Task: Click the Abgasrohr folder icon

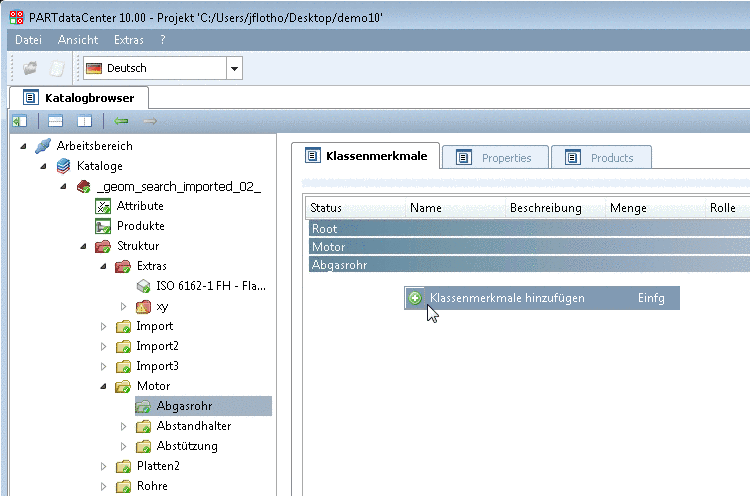Action: 143,406
